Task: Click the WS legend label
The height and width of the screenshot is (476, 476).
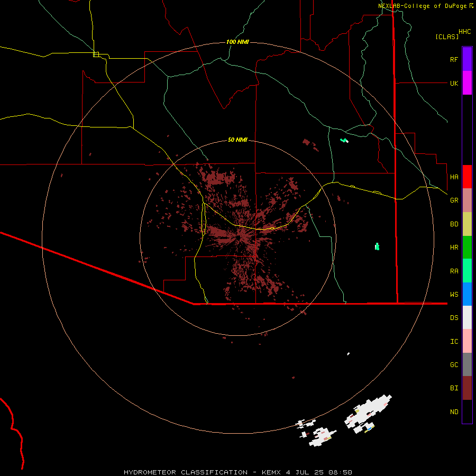Action: coord(454,295)
